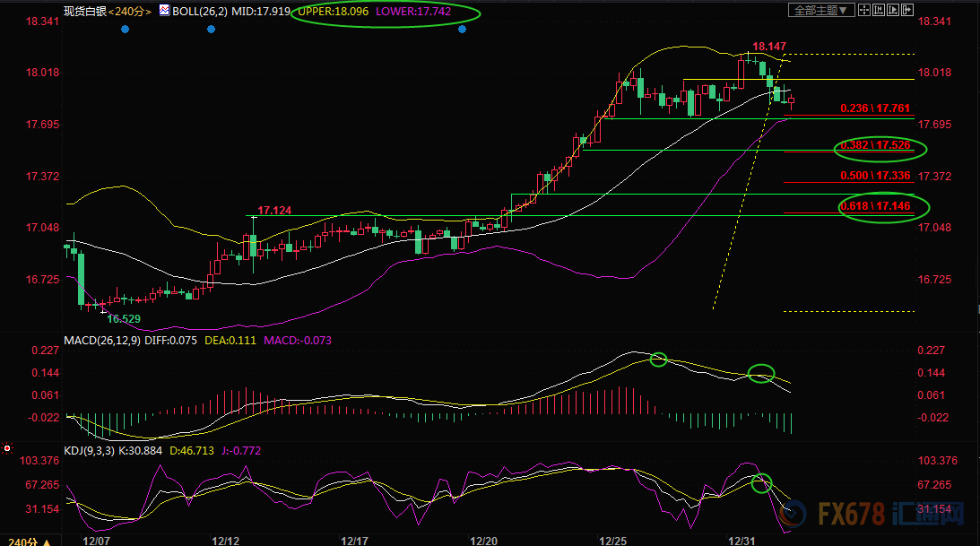The width and height of the screenshot is (980, 546).
Task: Click the play-forward chart icon
Action: click(x=893, y=10)
